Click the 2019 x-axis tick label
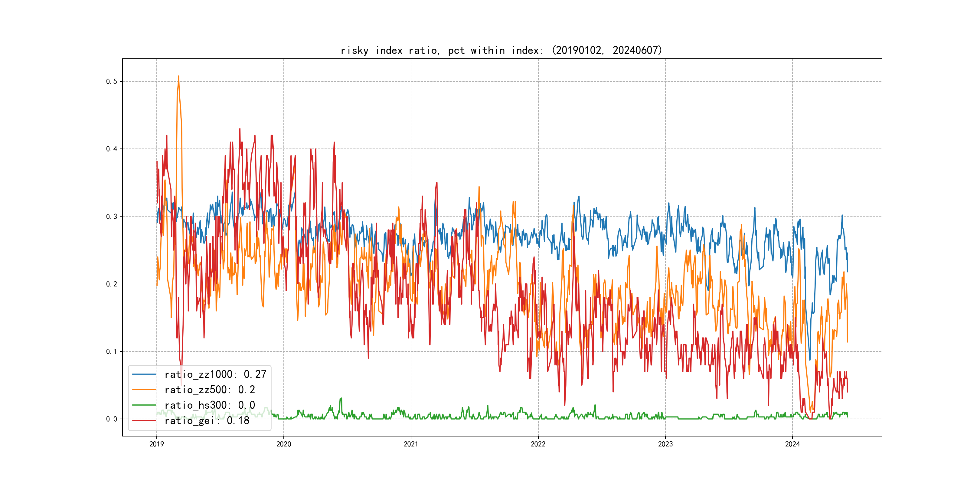 click(156, 444)
